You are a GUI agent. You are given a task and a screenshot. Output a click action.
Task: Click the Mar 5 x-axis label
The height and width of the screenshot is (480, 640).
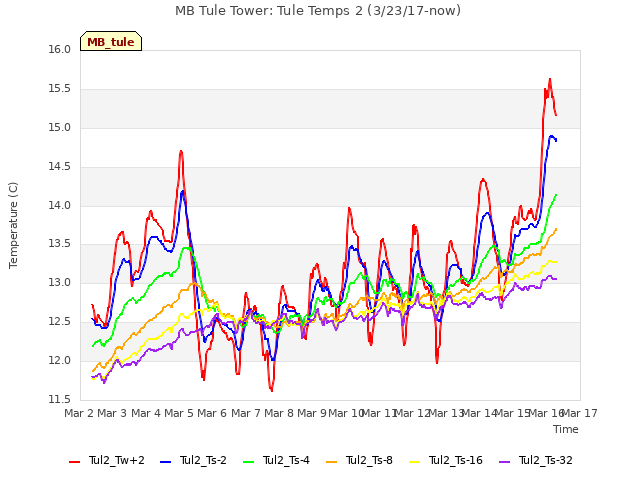click(x=179, y=413)
